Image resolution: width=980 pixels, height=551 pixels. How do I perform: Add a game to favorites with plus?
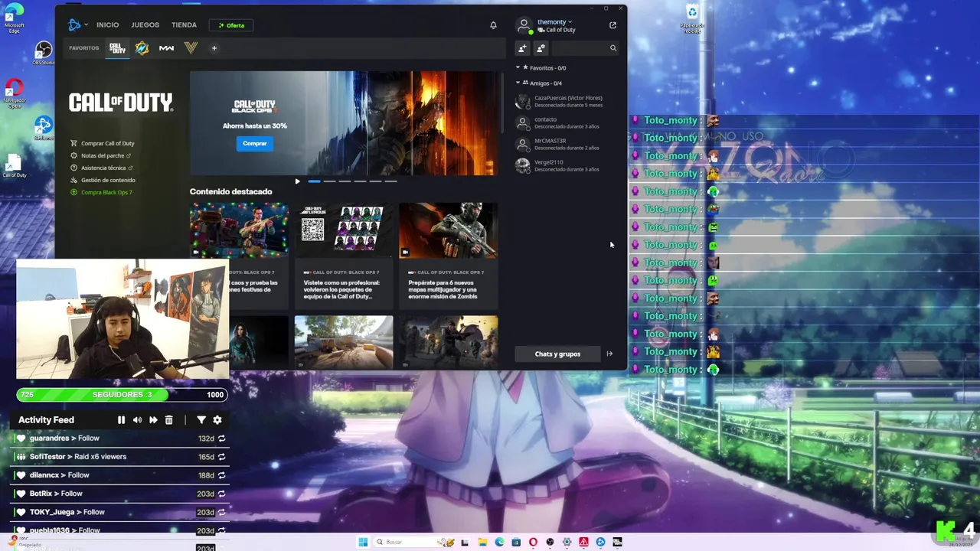[214, 48]
